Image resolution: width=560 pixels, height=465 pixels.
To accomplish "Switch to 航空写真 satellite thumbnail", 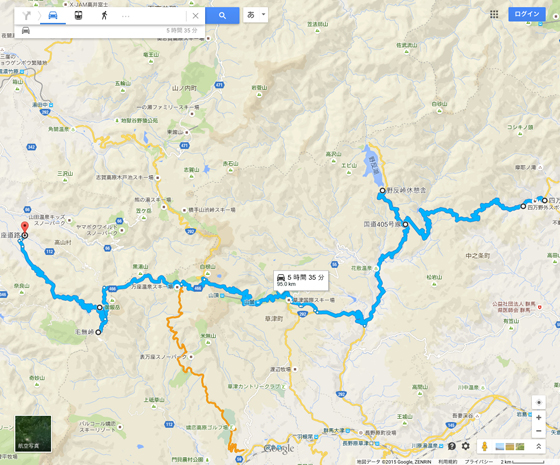I will tap(33, 434).
